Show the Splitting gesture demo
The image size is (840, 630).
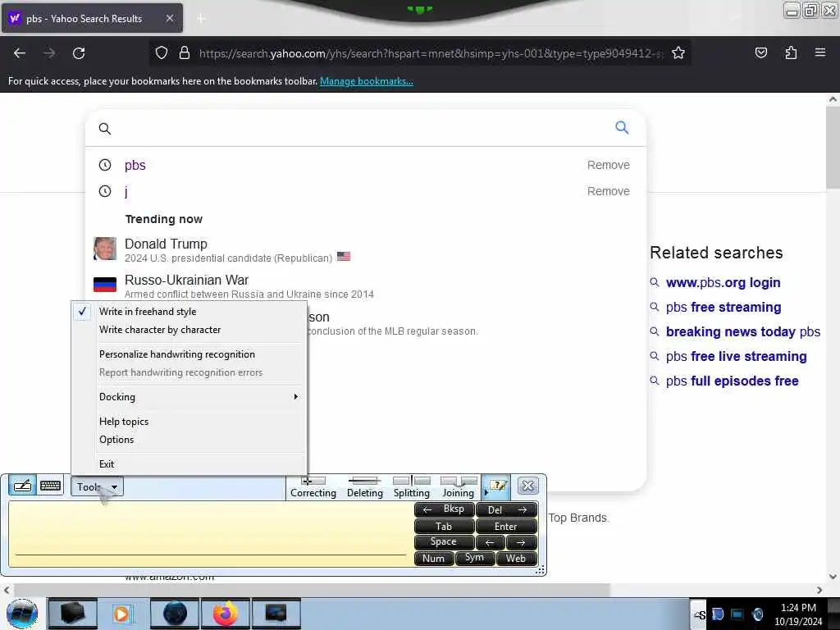(412, 487)
